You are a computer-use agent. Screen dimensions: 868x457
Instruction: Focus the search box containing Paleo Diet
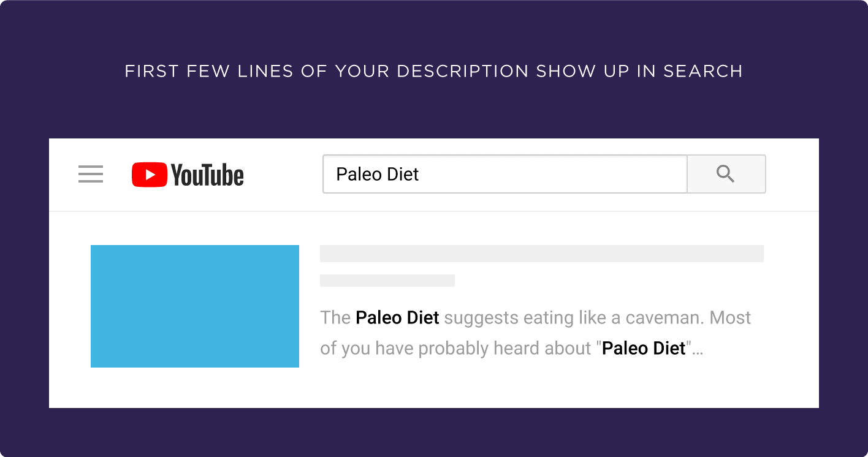coord(505,174)
